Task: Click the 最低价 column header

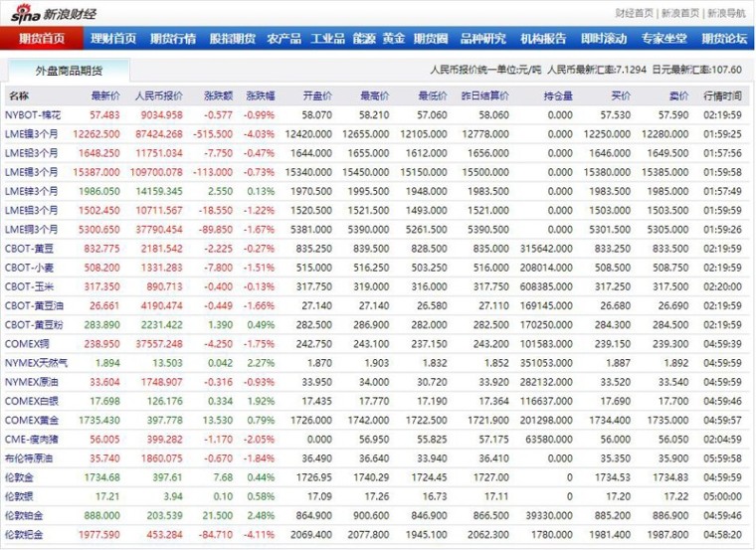Action: 433,95
